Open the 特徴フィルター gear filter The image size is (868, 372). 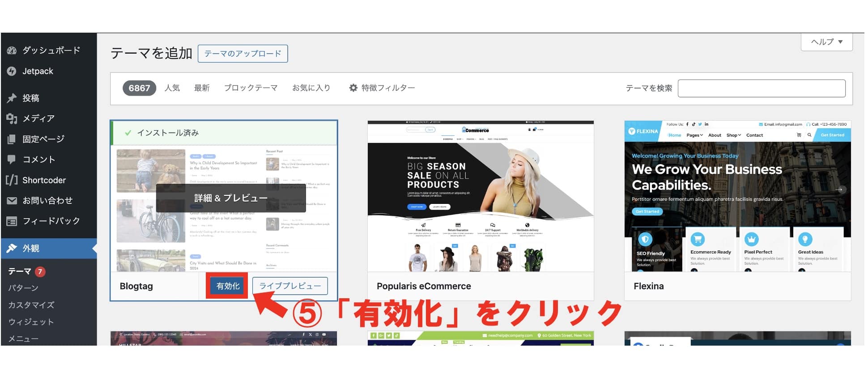point(382,88)
